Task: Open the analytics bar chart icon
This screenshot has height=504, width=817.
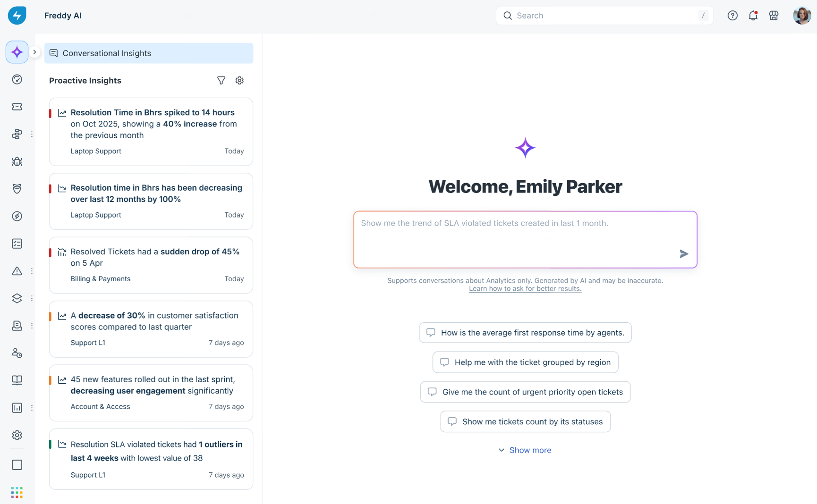Action: (x=17, y=408)
